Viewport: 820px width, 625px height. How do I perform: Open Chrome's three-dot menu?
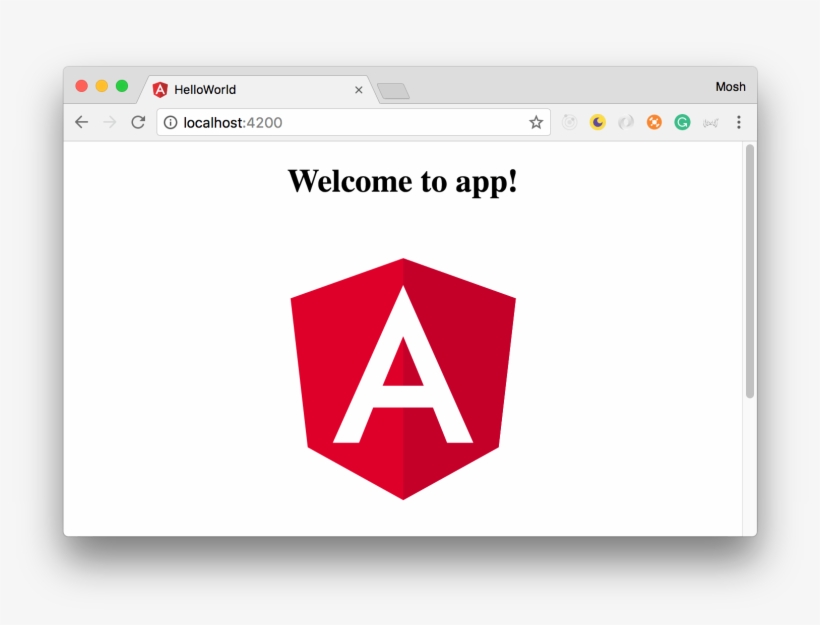(739, 122)
